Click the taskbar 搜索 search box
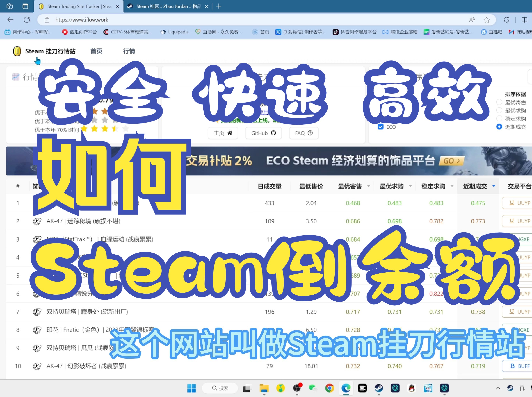Image resolution: width=532 pixels, height=397 pixels. coord(220,388)
